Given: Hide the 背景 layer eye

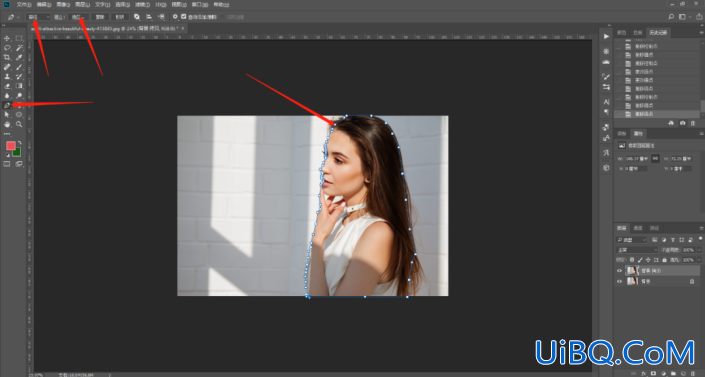Looking at the screenshot, I should 620,281.
